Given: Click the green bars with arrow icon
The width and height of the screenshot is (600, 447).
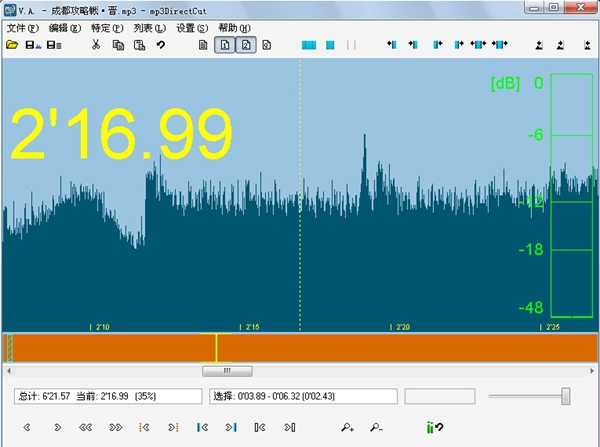Looking at the screenshot, I should tap(435, 427).
